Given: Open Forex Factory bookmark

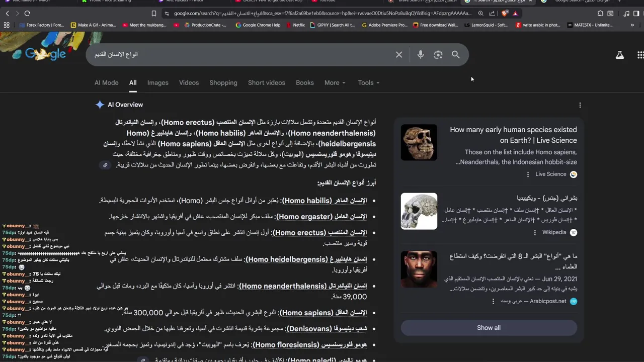Looking at the screenshot, I should click(x=41, y=25).
